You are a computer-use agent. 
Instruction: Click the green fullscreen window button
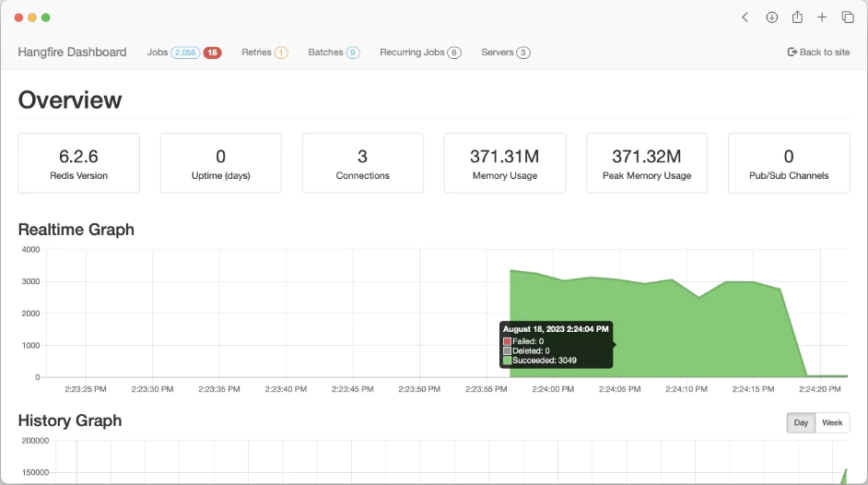pos(46,18)
